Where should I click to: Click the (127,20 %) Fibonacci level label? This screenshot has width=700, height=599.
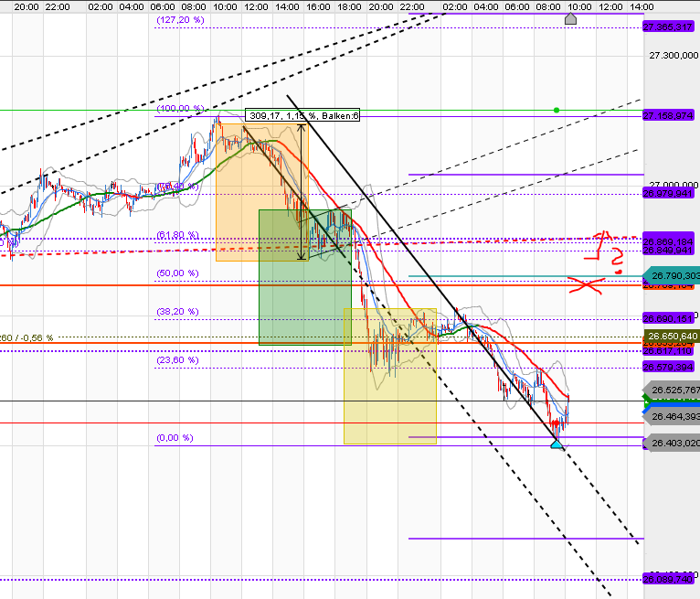[x=180, y=20]
